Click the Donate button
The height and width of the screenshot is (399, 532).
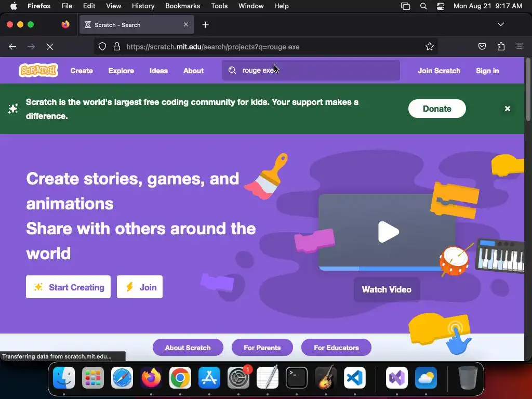(437, 109)
